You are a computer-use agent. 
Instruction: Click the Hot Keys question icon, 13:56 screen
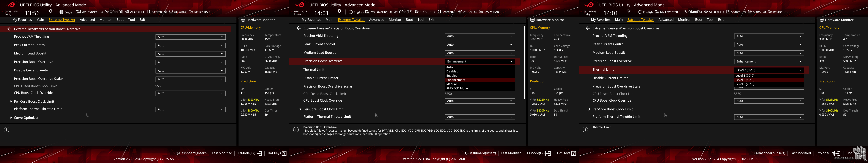[284, 153]
